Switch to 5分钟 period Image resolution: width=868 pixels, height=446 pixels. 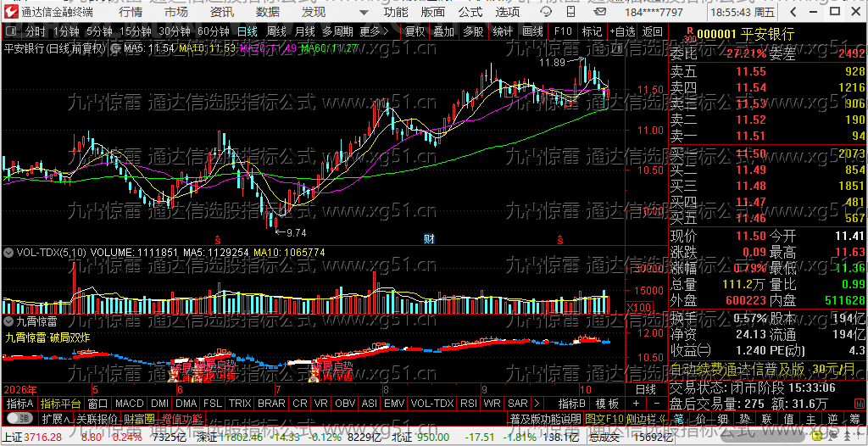click(101, 31)
